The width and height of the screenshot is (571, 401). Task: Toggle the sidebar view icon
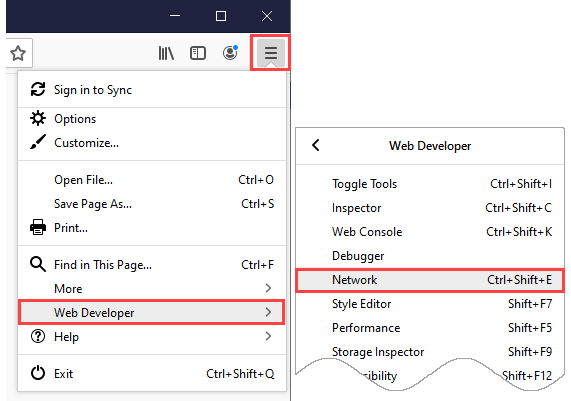(198, 53)
